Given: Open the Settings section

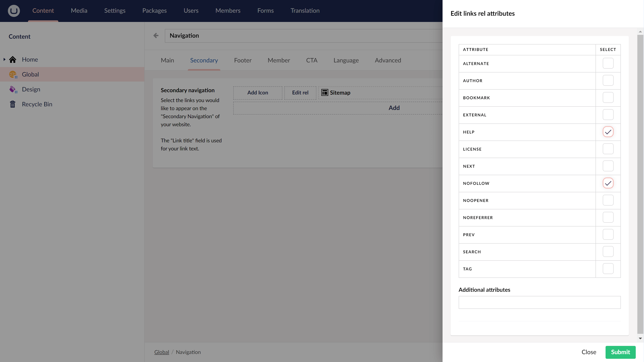Looking at the screenshot, I should [x=115, y=10].
